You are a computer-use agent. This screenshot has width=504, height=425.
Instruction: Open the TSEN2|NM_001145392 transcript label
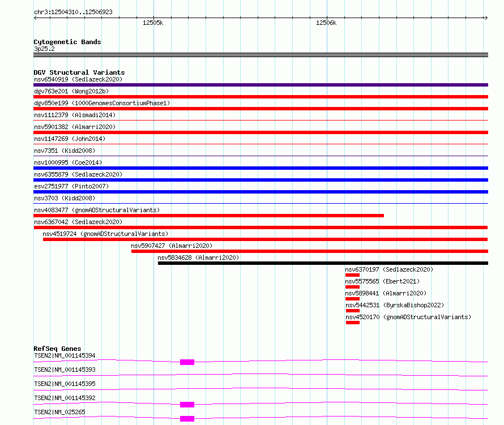click(65, 398)
